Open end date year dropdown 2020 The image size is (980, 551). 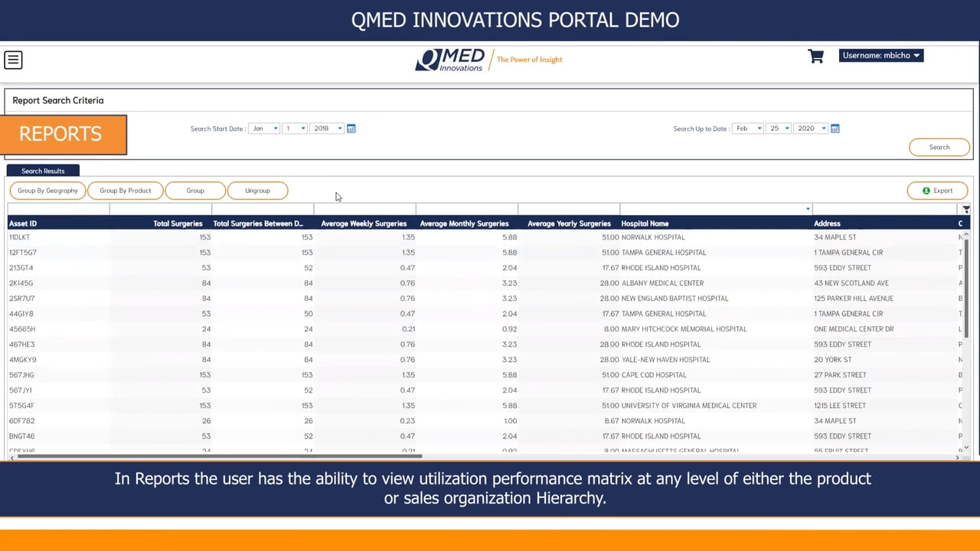click(x=811, y=129)
